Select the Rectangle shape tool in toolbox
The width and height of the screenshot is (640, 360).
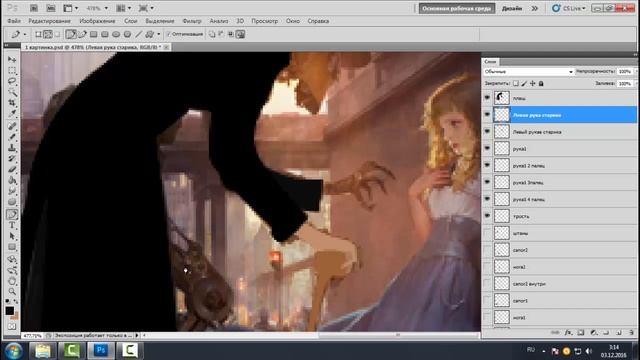tap(12, 247)
